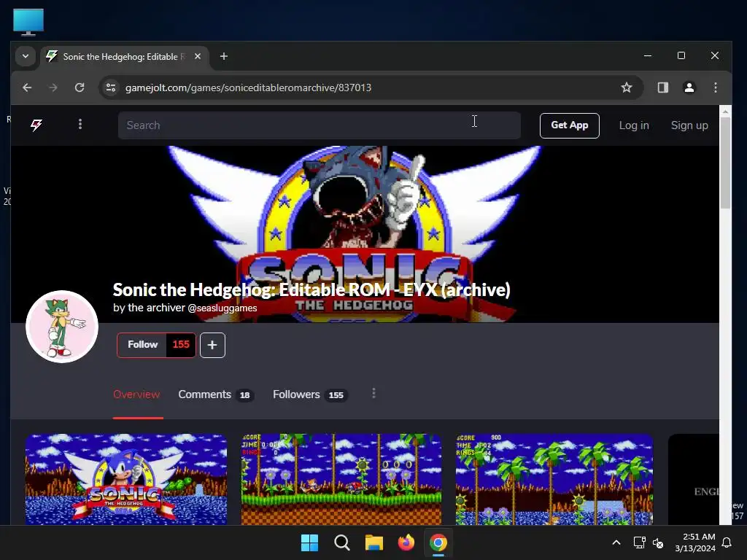This screenshot has height=560, width=747.
Task: Click the follower count 155 next to Follow
Action: (181, 345)
